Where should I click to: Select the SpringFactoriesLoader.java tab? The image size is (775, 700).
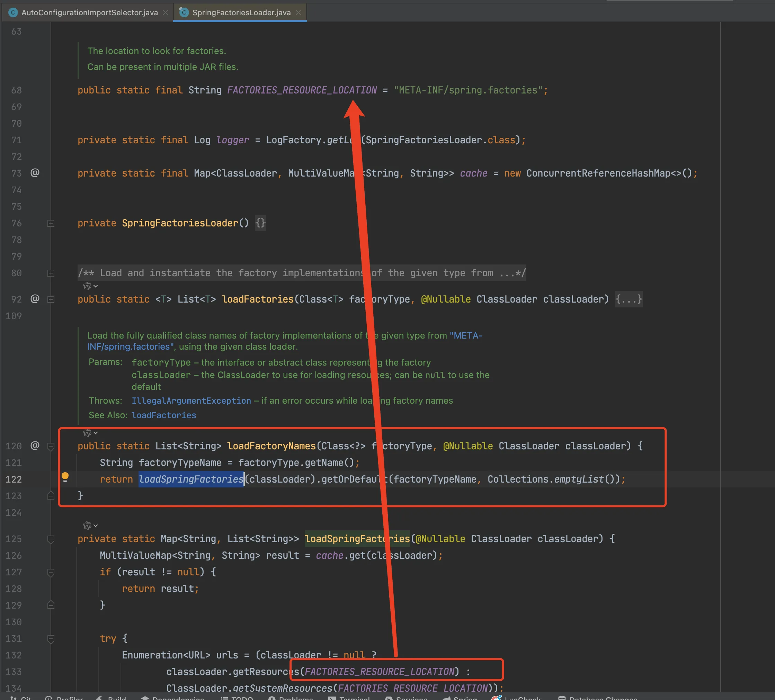241,12
